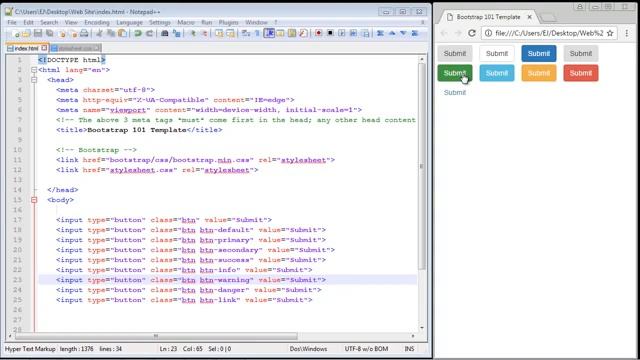The height and width of the screenshot is (360, 640).
Task: Open the Replace toolbar icon
Action: point(176,33)
